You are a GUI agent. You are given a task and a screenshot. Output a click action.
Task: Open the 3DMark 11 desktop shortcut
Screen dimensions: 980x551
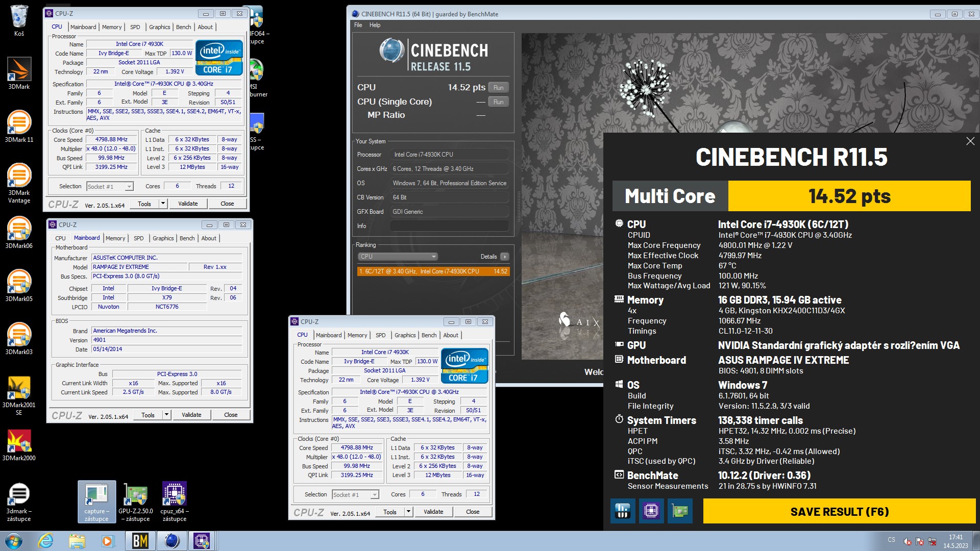(x=19, y=127)
